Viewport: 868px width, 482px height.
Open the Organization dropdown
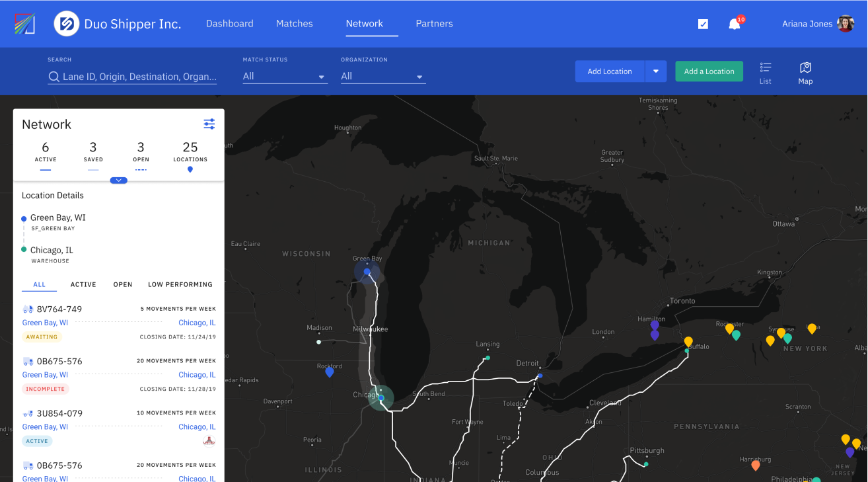383,76
